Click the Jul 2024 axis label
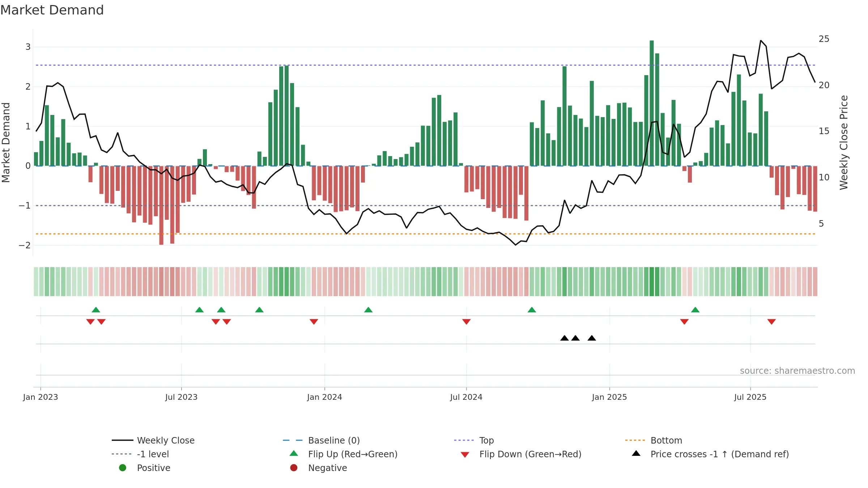The width and height of the screenshot is (868, 488). click(x=466, y=397)
